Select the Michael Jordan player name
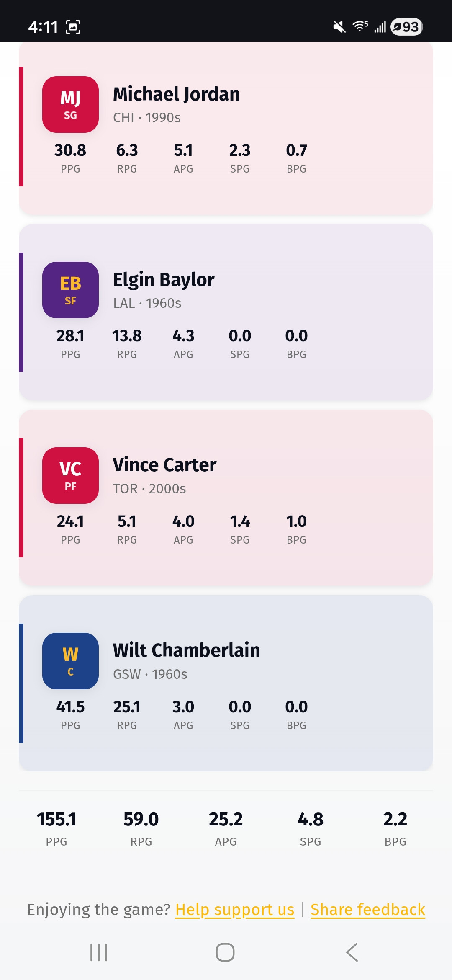452x980 pixels. tap(176, 94)
